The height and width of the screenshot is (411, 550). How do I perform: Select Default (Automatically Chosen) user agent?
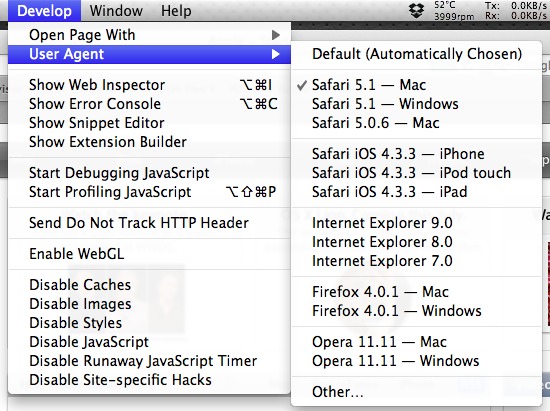tap(416, 54)
